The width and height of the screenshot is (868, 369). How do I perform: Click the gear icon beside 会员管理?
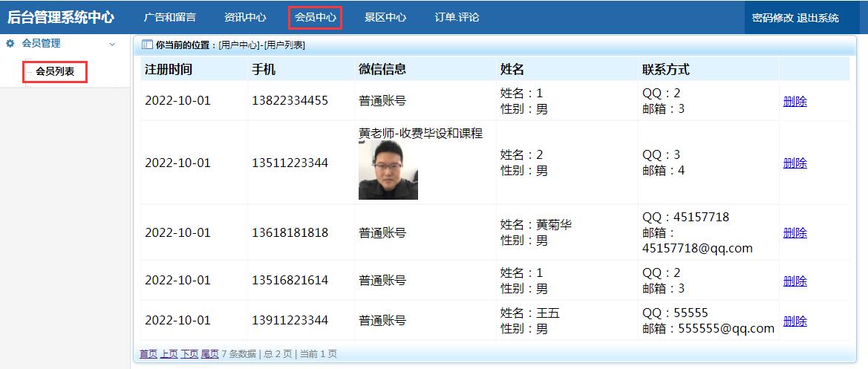click(10, 44)
